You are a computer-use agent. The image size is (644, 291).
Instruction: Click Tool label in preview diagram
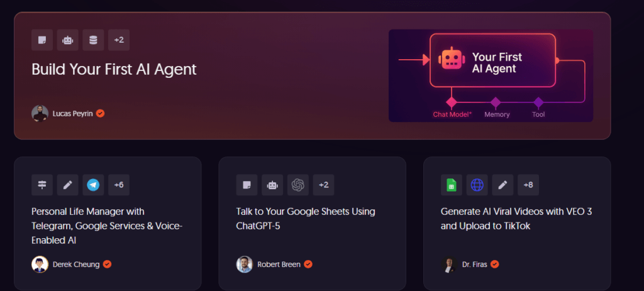point(538,114)
